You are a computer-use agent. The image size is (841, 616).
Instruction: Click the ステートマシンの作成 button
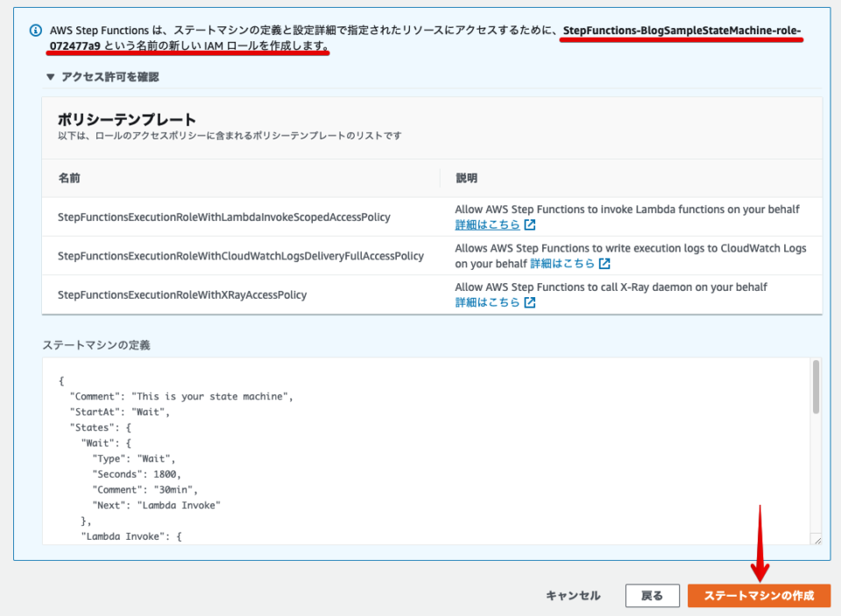(x=759, y=595)
